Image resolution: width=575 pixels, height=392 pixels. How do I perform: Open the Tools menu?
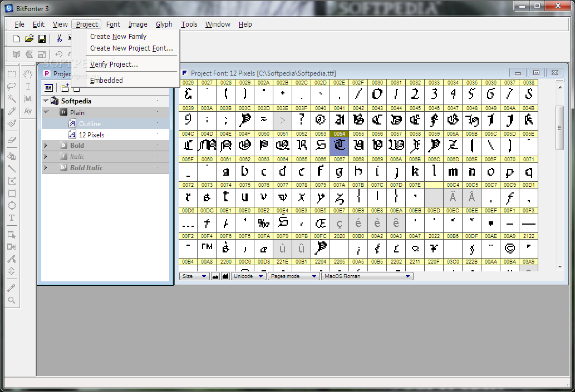[x=189, y=24]
